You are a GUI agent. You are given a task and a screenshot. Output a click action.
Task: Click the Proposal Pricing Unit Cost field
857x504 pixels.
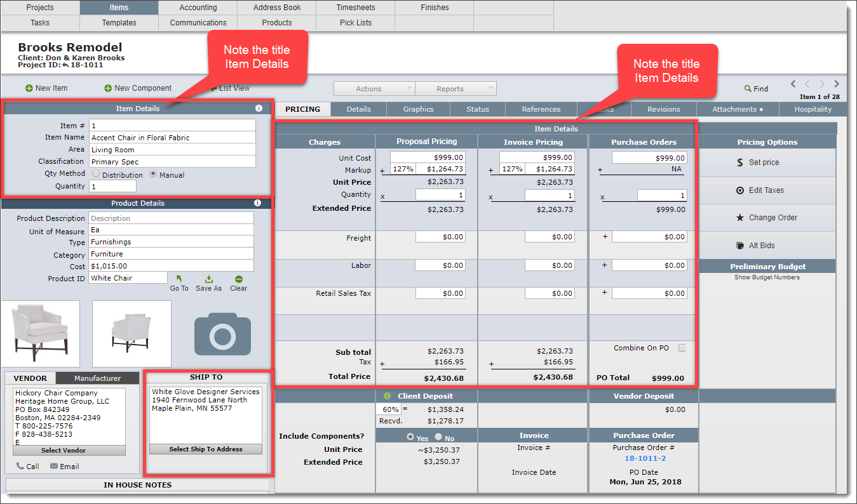coord(428,157)
